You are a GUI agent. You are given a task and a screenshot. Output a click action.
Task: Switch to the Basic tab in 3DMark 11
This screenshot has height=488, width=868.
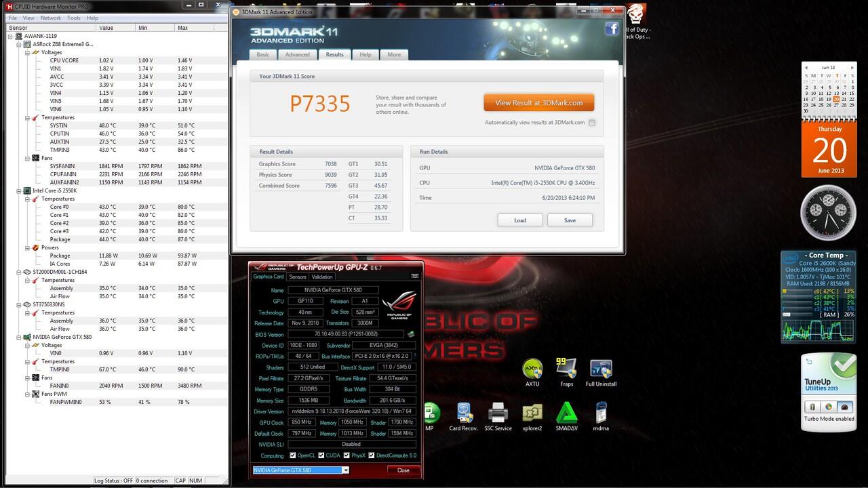pyautogui.click(x=263, y=55)
